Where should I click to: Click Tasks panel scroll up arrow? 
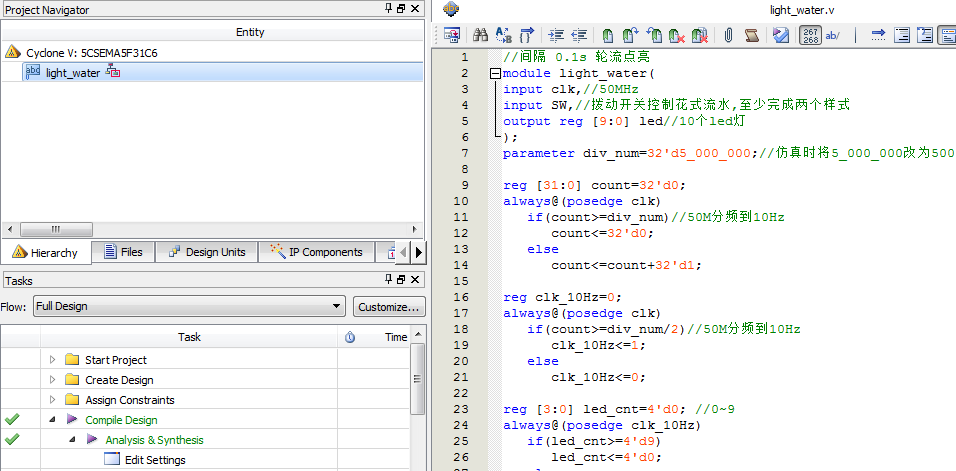417,335
